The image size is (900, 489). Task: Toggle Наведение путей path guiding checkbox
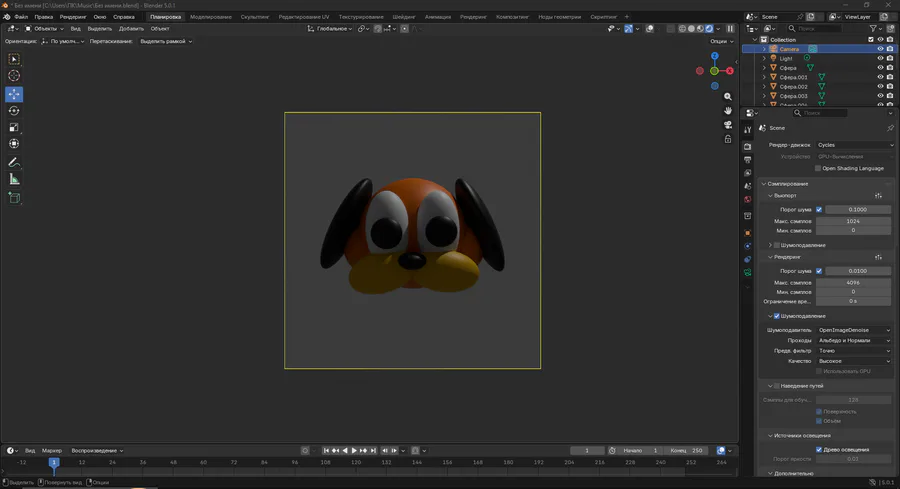pyautogui.click(x=777, y=386)
